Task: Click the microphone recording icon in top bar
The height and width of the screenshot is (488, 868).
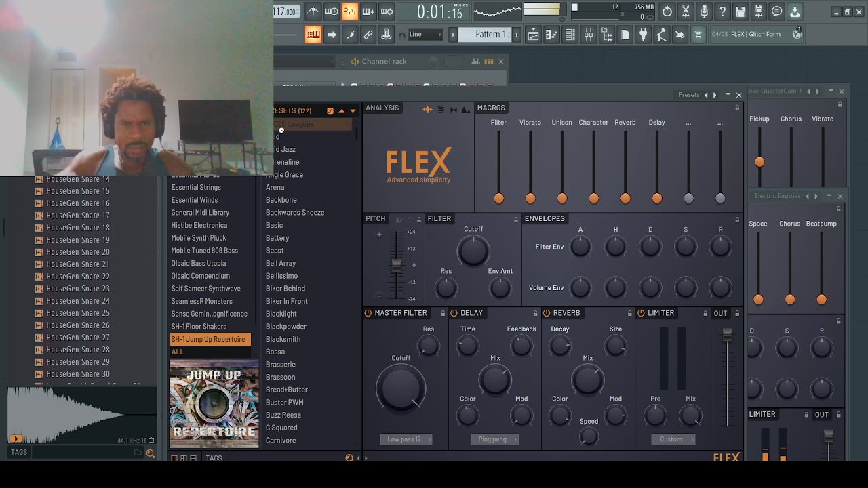Action: 704,12
